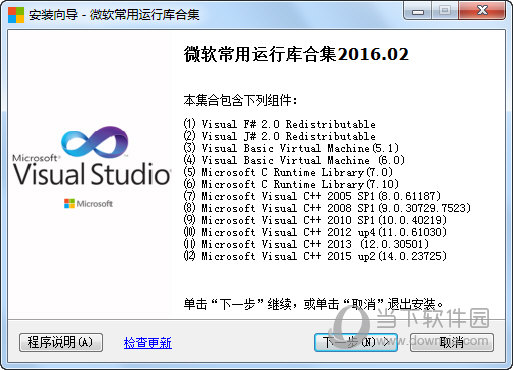
Task: Click Visual C++ 2015 up2 line
Action: coord(315,256)
